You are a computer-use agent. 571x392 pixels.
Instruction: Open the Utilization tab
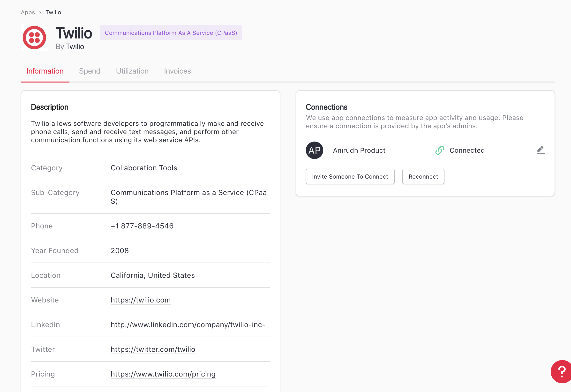132,71
